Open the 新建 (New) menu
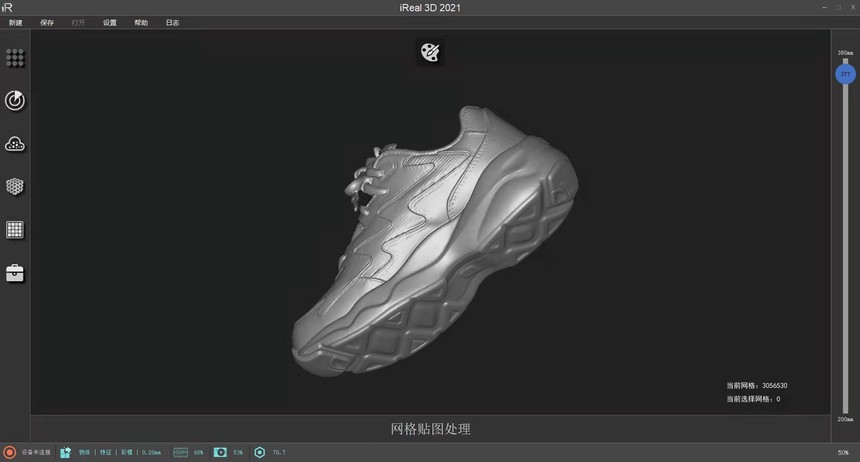 tap(15, 22)
